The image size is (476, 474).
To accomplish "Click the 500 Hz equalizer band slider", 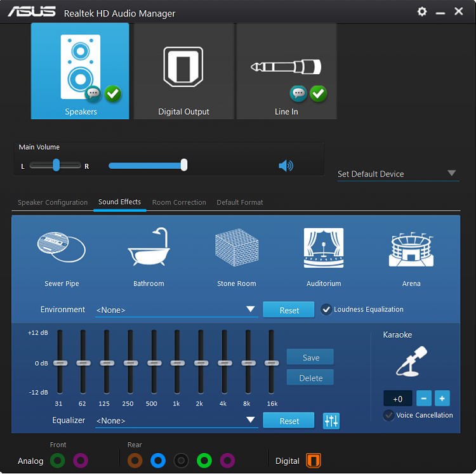I will (x=154, y=363).
